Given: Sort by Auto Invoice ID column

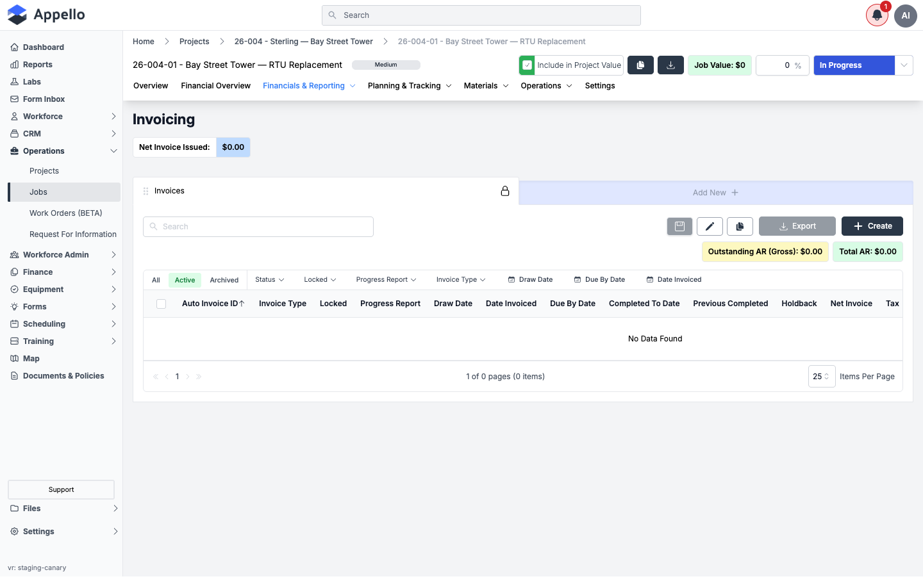Looking at the screenshot, I should [x=213, y=304].
